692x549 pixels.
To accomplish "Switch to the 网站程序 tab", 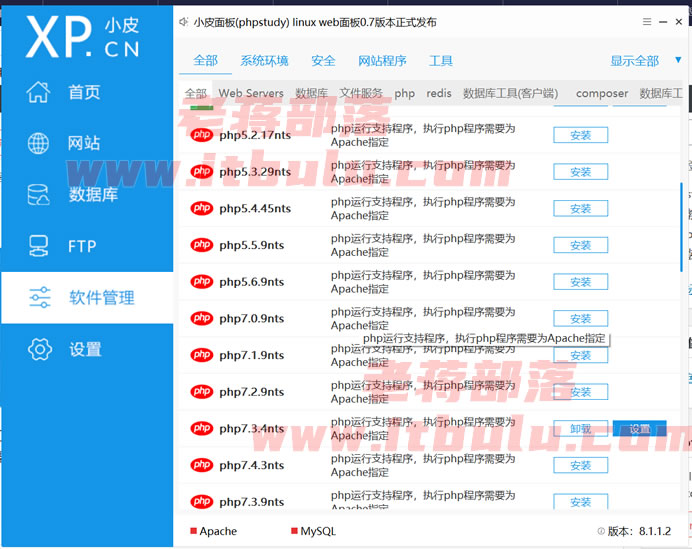I will (382, 61).
